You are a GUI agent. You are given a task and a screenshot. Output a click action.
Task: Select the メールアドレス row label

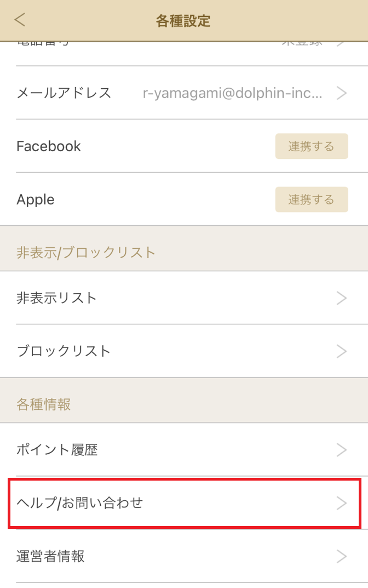point(64,93)
